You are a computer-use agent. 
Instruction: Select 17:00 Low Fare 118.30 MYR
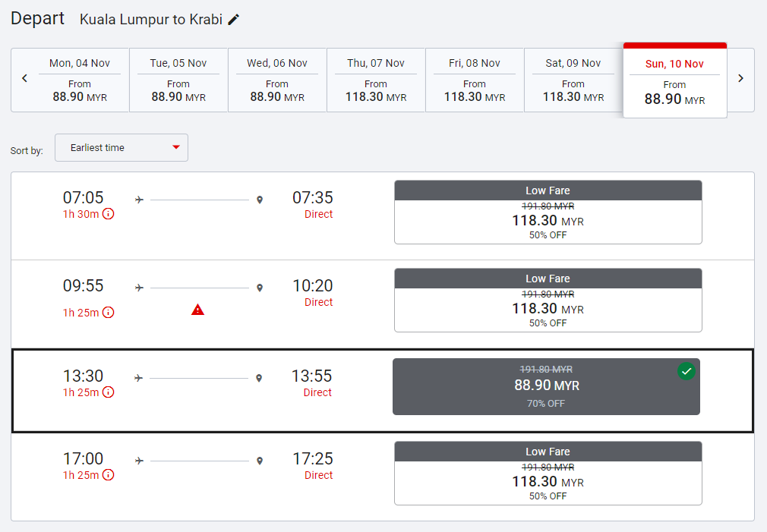pos(548,474)
